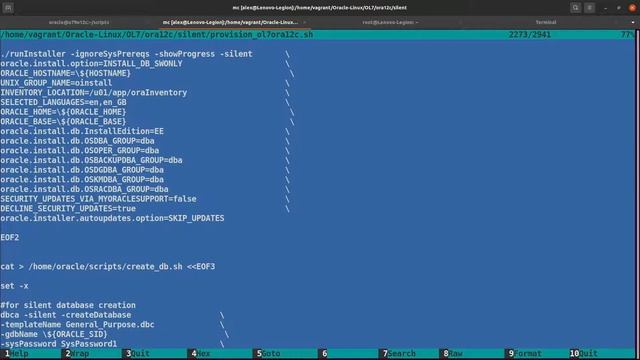Toggle 4Hex view mode
Image resolution: width=640 pixels, height=360 pixels.
point(200,353)
